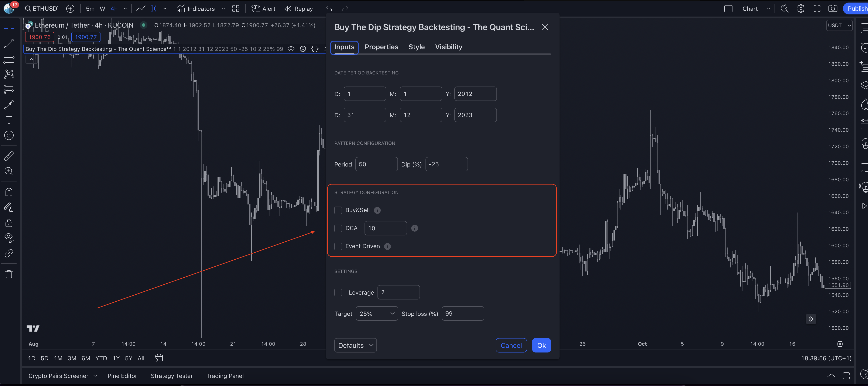This screenshot has height=386, width=868.
Task: Open the Strategy Tester tab
Action: [171, 376]
